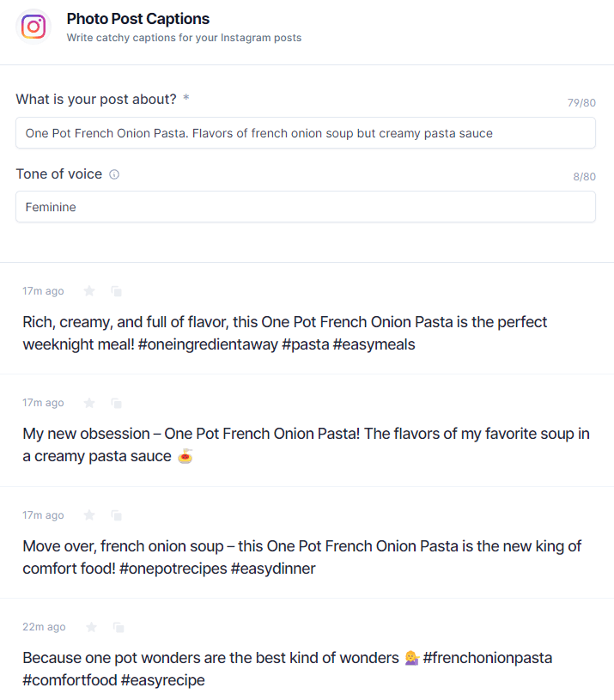Copy the 22m ago caption
The height and width of the screenshot is (700, 614).
119,627
